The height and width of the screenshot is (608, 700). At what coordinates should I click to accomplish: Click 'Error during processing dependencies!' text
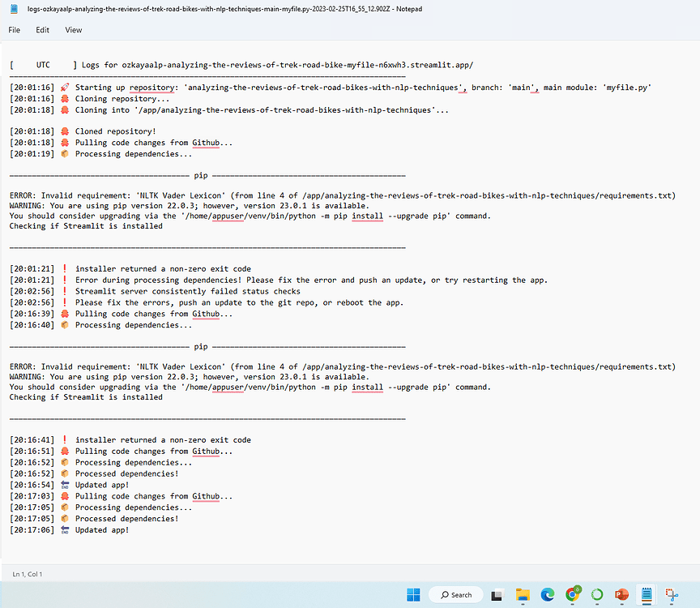(159, 280)
